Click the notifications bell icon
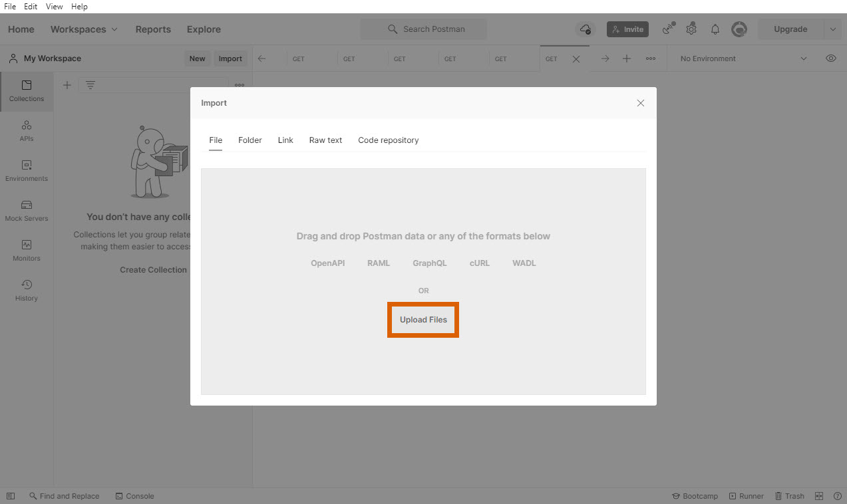 pyautogui.click(x=715, y=29)
